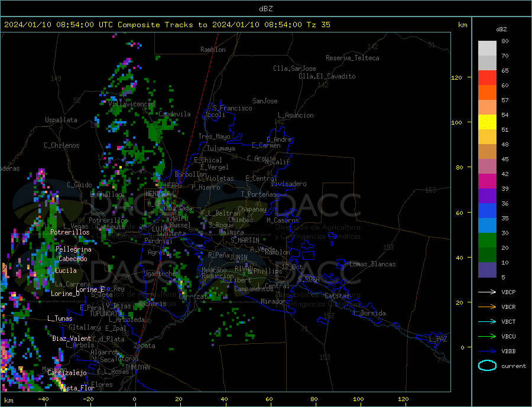Click the 'L_Dormida' map label

click(x=370, y=313)
